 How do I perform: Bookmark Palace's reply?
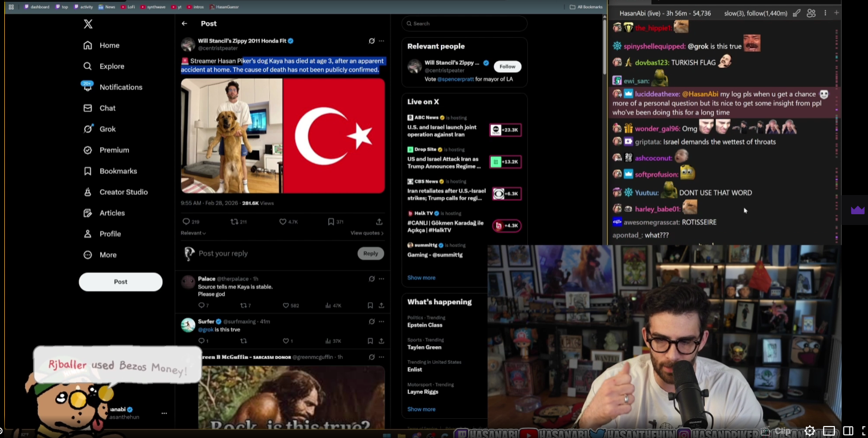tap(370, 306)
